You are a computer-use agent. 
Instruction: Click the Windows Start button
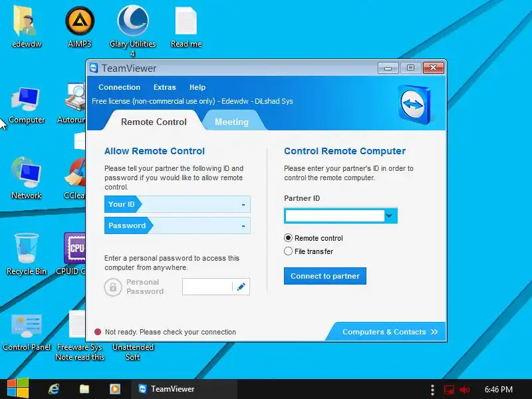18,388
